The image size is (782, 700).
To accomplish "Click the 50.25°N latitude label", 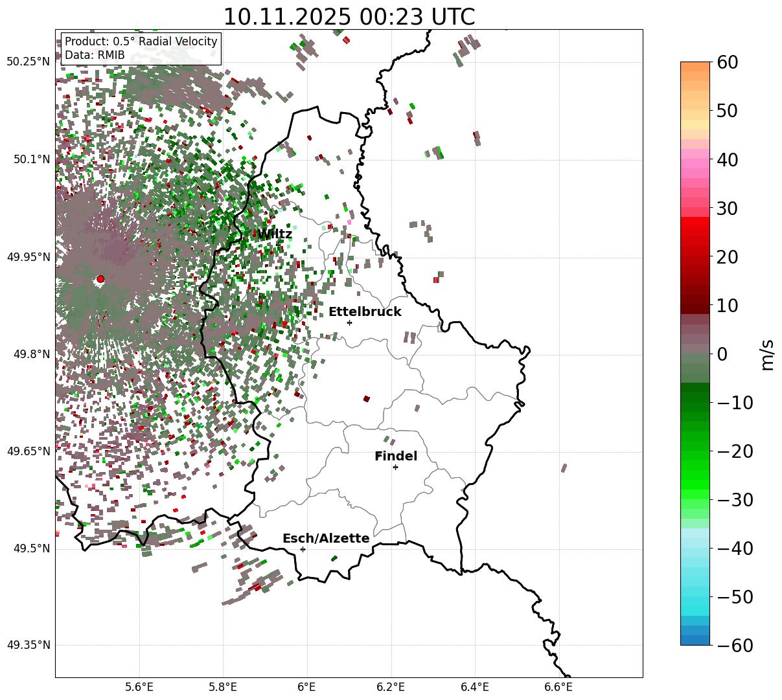I will click(x=28, y=62).
